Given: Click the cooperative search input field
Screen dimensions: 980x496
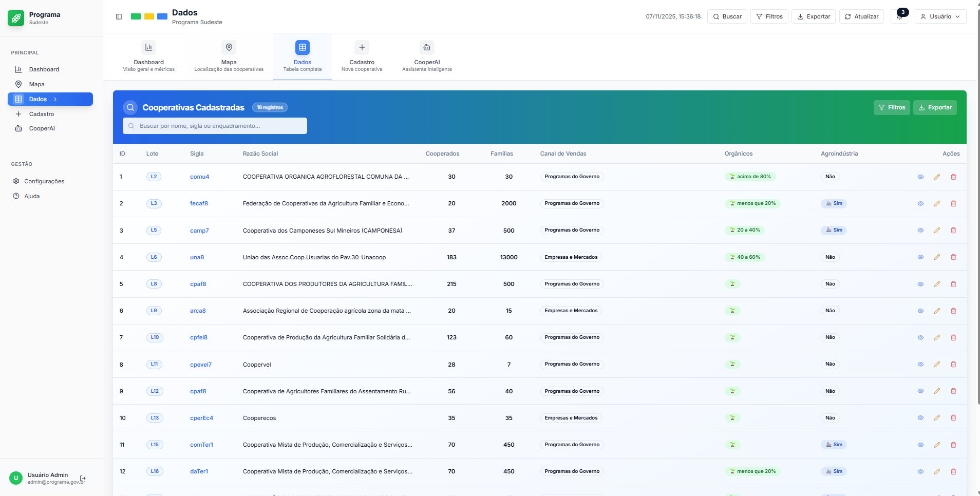Looking at the screenshot, I should click(215, 126).
